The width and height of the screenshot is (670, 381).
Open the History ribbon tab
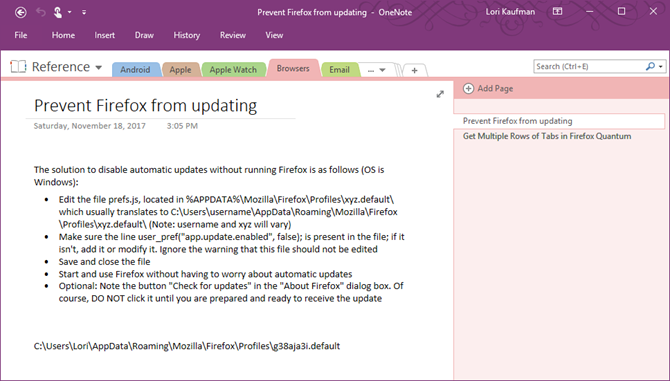tap(187, 35)
